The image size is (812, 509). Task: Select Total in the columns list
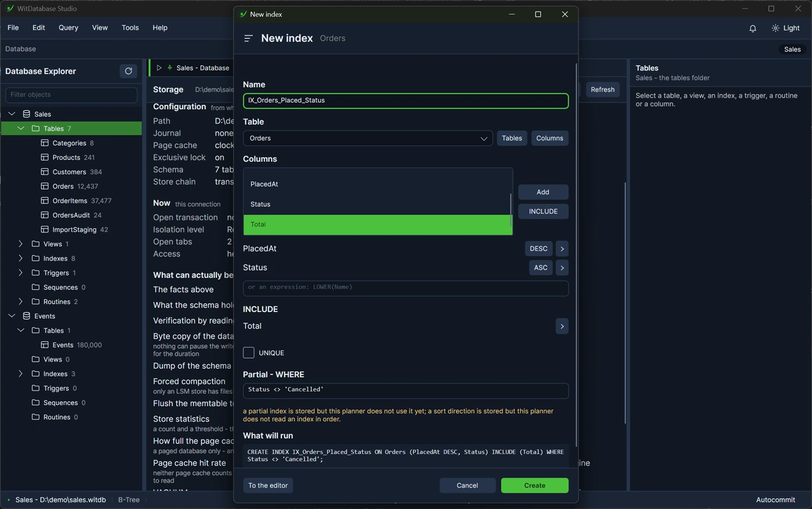pos(378,225)
